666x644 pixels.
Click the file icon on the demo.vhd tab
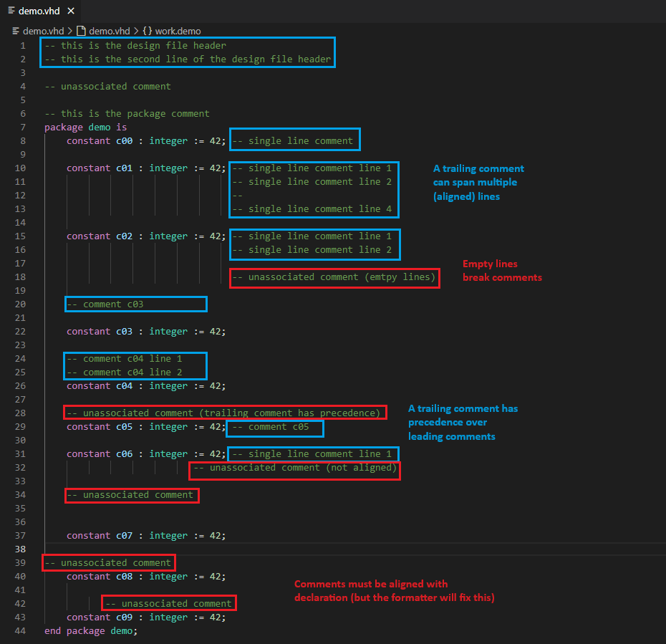click(x=11, y=11)
